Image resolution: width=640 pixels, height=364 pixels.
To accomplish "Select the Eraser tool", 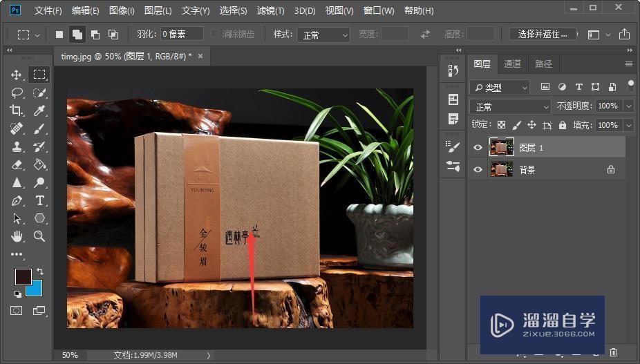I will tap(17, 164).
